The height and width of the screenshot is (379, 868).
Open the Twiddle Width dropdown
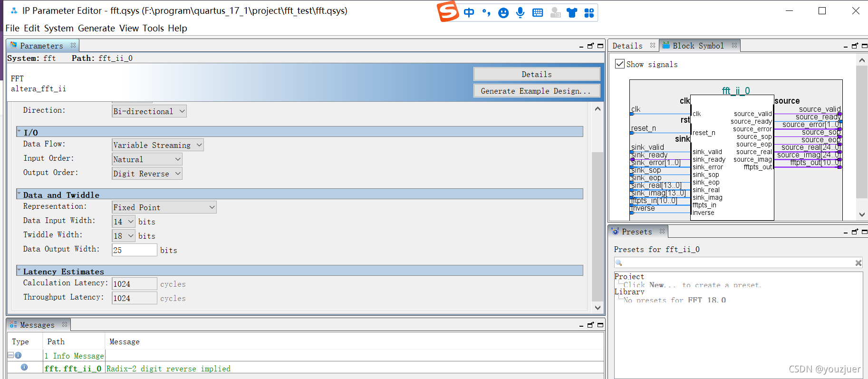coord(124,236)
